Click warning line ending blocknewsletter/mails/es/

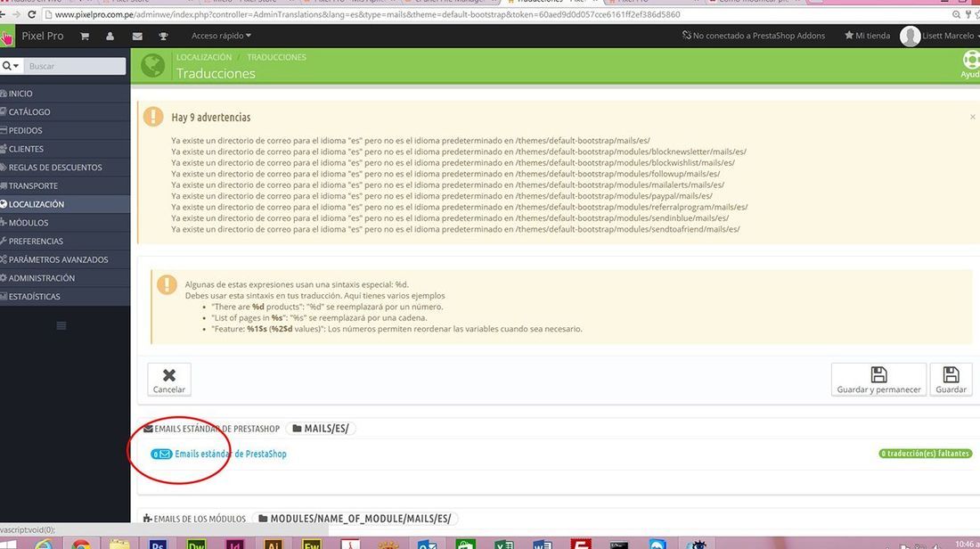tap(459, 152)
